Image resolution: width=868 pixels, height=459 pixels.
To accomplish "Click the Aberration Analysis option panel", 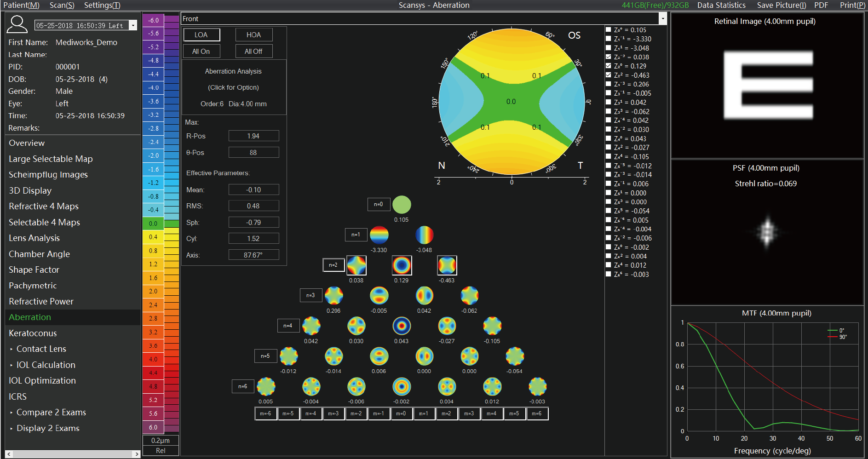I will click(234, 87).
